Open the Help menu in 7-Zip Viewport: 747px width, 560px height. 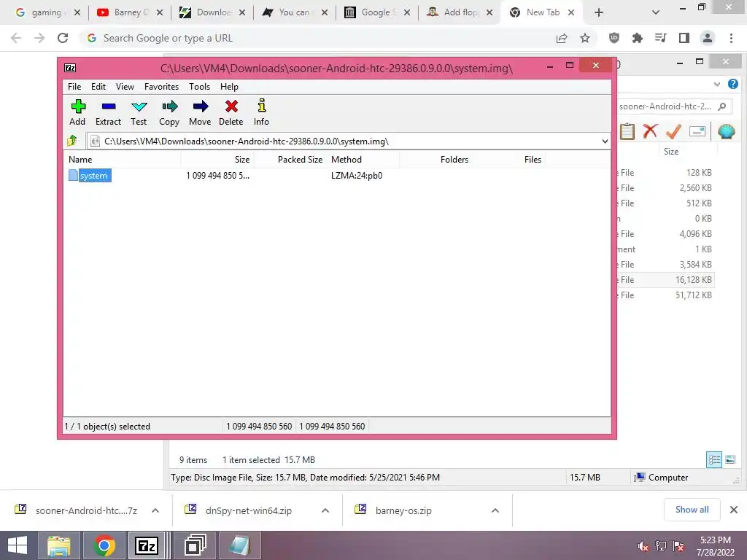pos(229,87)
